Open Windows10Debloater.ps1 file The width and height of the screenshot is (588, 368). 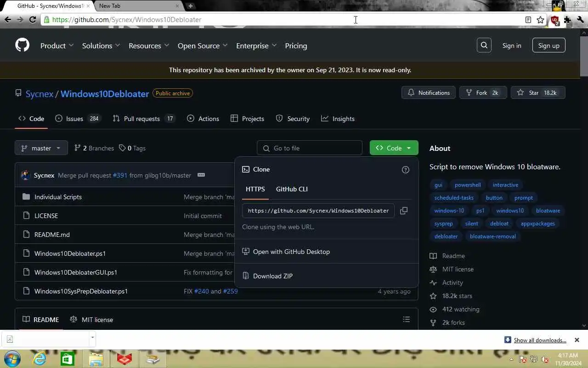[70, 253]
